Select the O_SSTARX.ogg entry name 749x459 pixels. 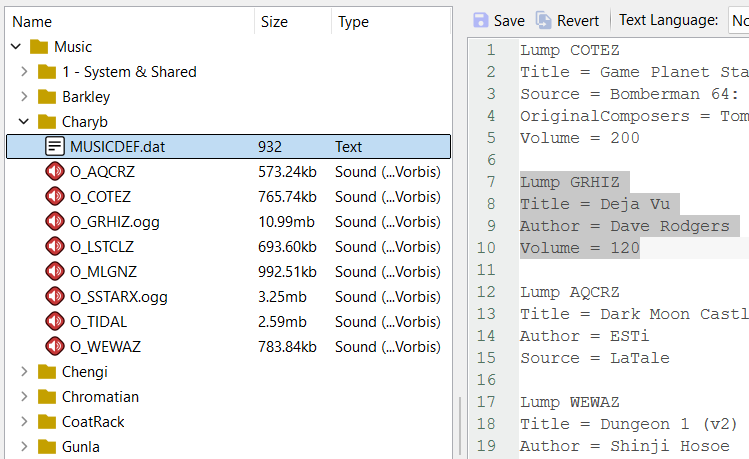[118, 297]
